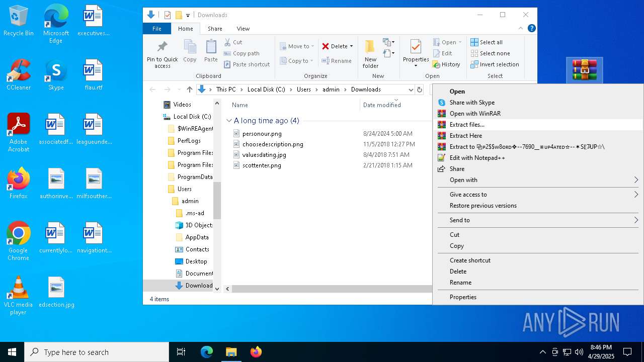Open Adobe Acrobat desktop shortcut
Screen dimensions: 644x362
[x=19, y=132]
